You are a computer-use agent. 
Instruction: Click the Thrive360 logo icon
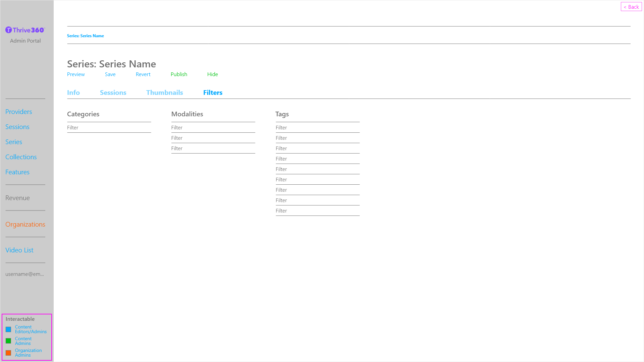[x=9, y=30]
